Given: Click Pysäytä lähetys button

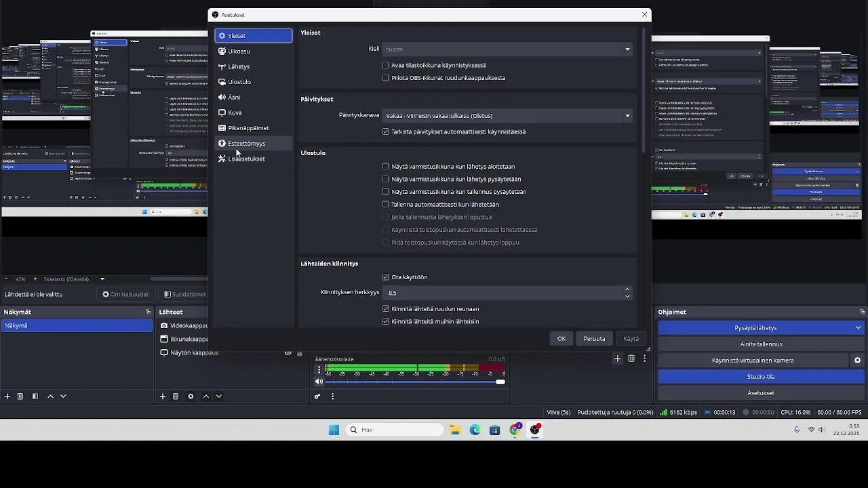Looking at the screenshot, I should [755, 328].
